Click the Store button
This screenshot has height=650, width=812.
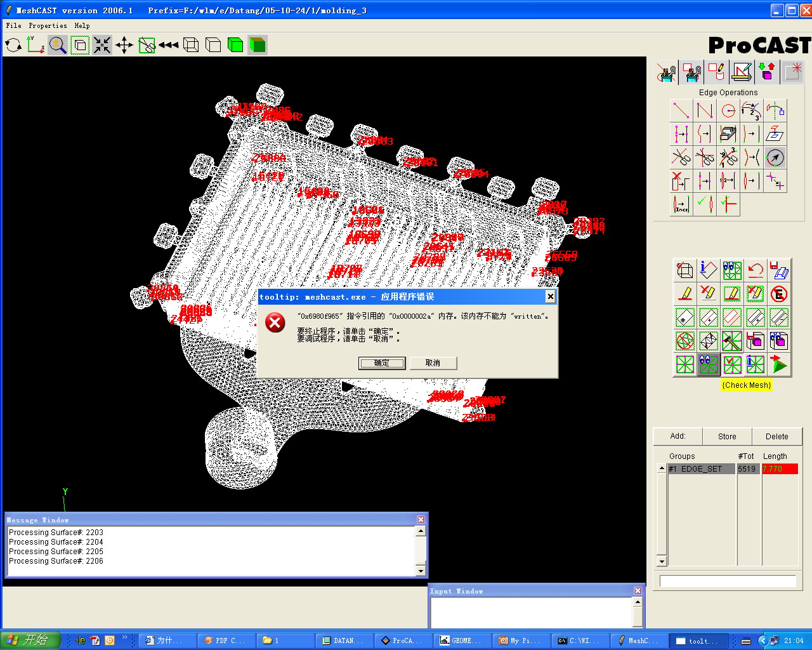coord(727,437)
